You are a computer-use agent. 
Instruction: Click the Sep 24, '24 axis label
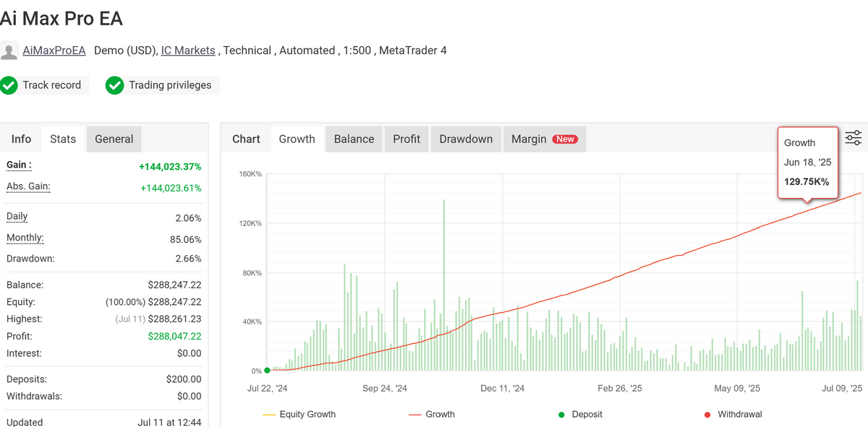click(385, 389)
